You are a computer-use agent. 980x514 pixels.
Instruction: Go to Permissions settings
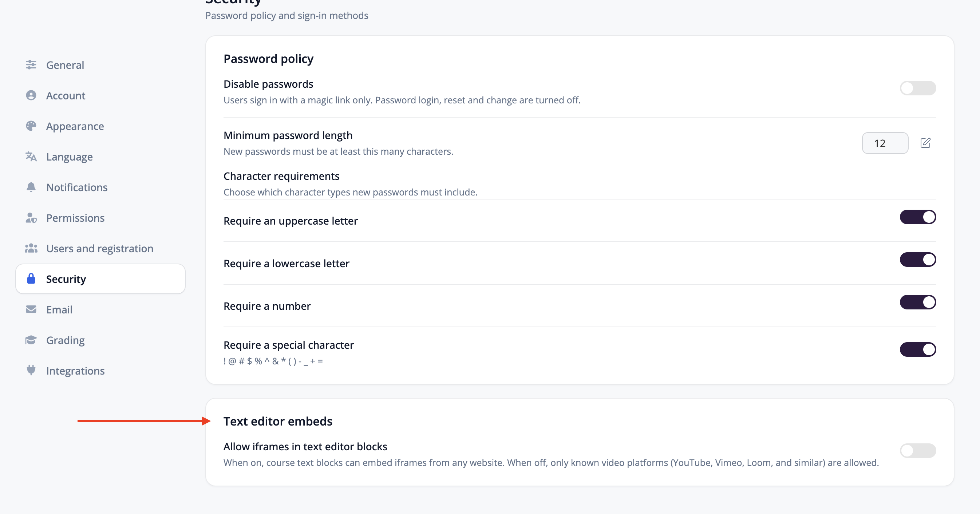[x=100, y=218]
